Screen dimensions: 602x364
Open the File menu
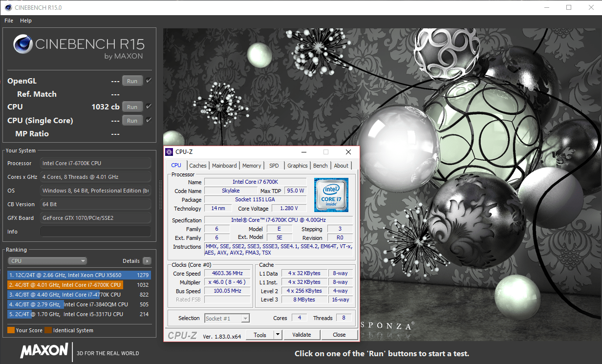pos(9,21)
